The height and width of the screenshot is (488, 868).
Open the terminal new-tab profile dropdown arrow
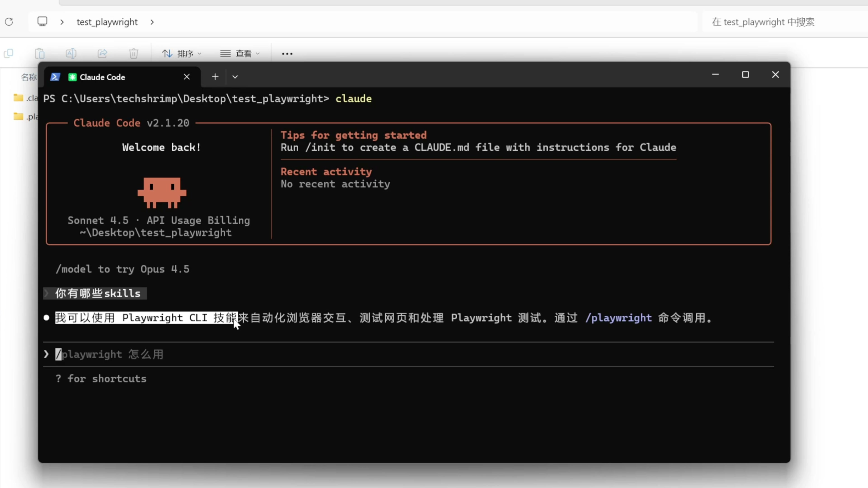[235, 77]
